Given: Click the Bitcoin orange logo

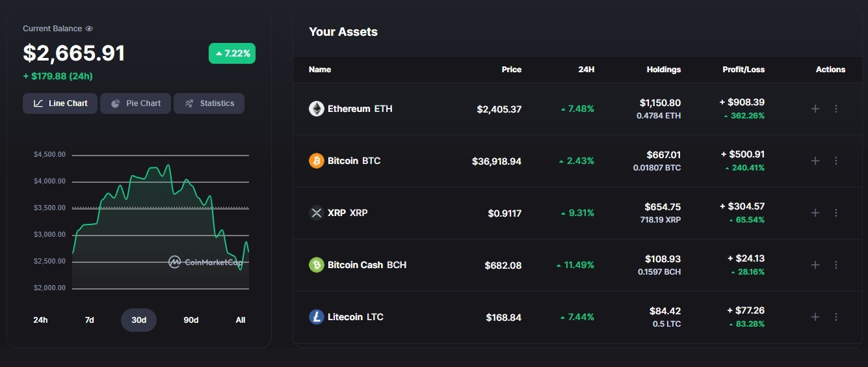Looking at the screenshot, I should pos(317,161).
